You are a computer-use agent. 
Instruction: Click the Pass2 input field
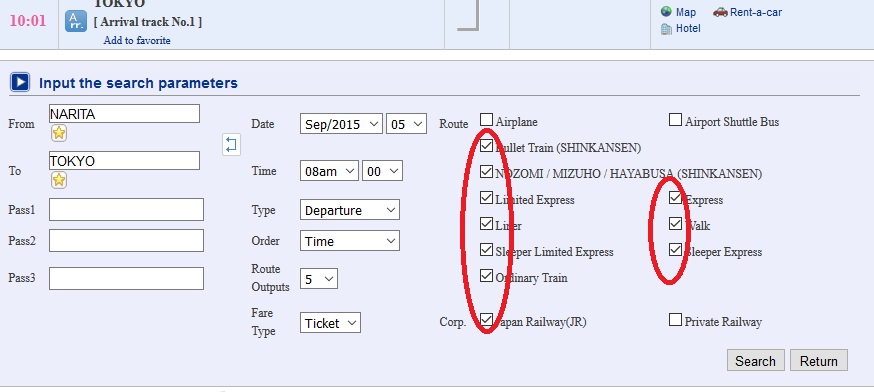point(127,240)
